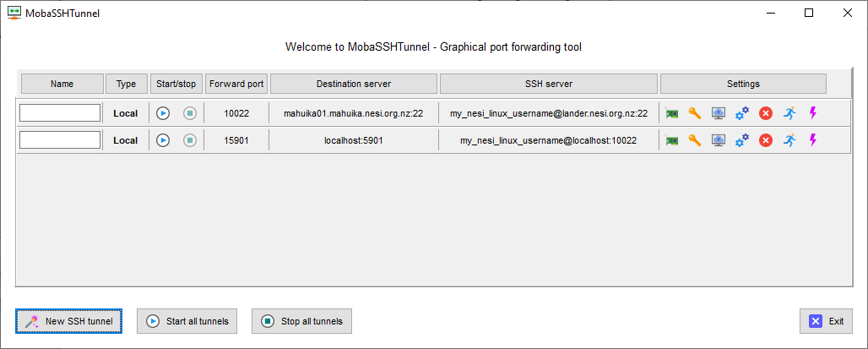Select SSH server my_nesi_linux_username@localhost:10022
Screen dimensions: 868x349
[549, 141]
